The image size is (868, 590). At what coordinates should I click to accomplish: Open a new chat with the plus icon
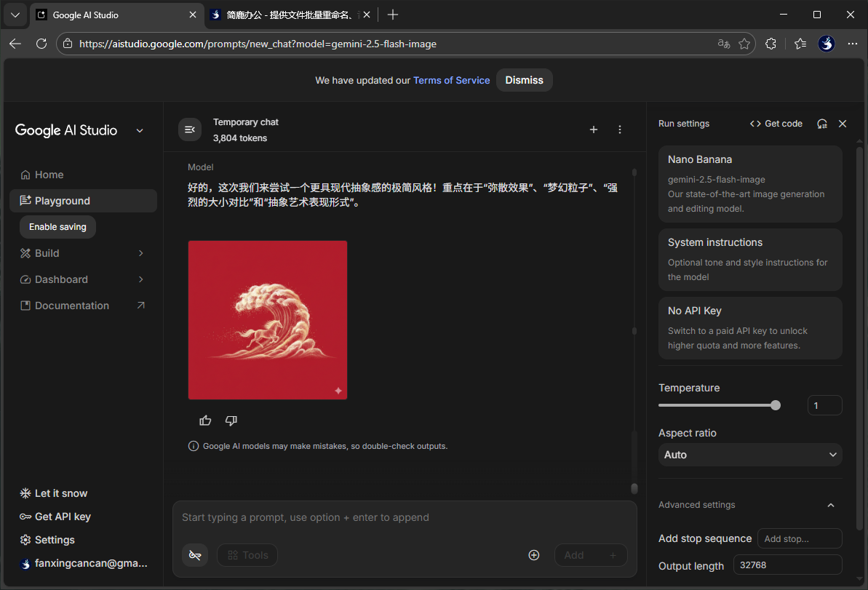point(594,129)
